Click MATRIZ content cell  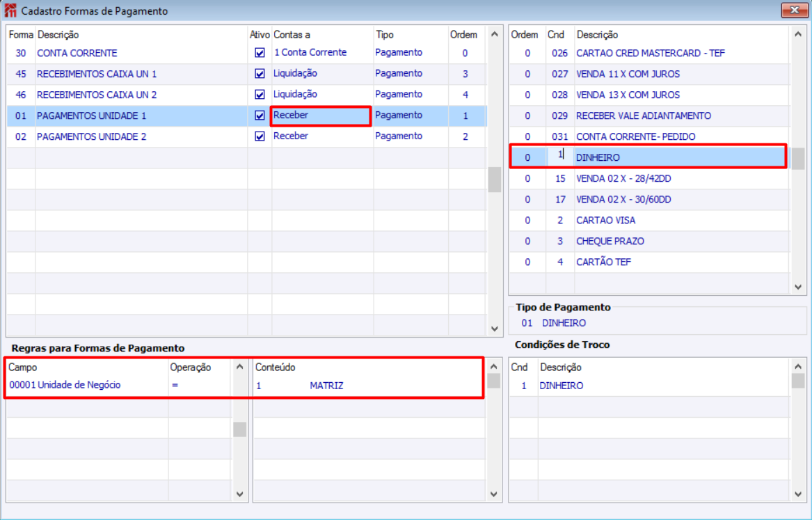tap(326, 386)
